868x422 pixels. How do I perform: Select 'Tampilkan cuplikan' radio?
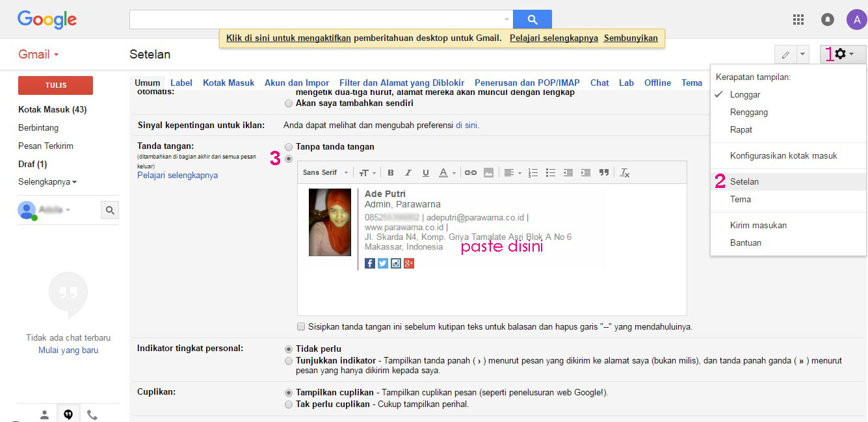(x=289, y=393)
